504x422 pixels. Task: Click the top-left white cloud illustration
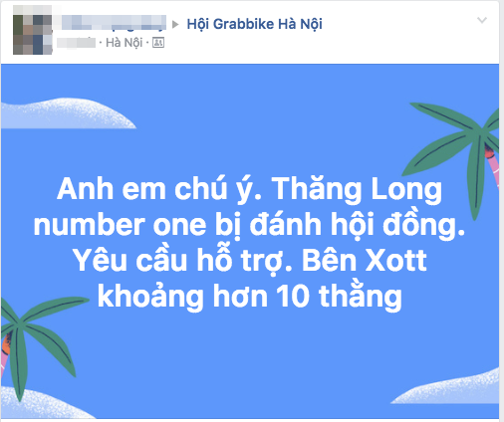[67, 113]
